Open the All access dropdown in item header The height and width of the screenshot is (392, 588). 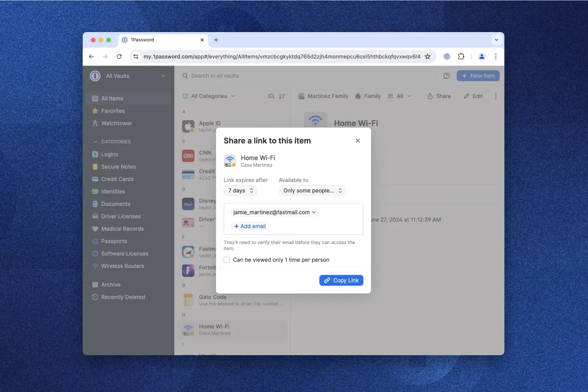(x=400, y=96)
